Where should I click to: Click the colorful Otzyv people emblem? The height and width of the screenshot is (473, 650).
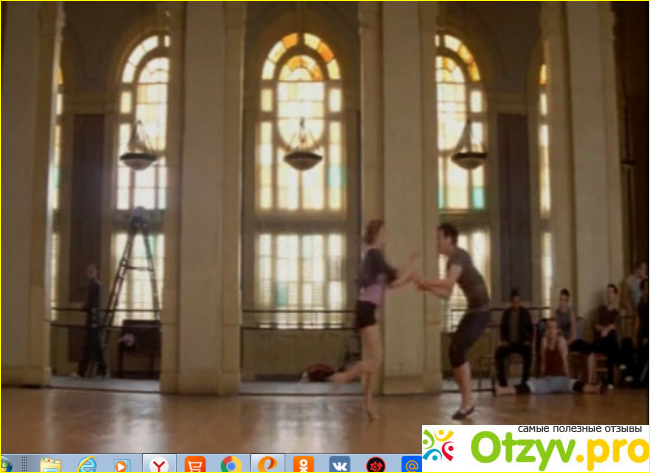(x=441, y=447)
